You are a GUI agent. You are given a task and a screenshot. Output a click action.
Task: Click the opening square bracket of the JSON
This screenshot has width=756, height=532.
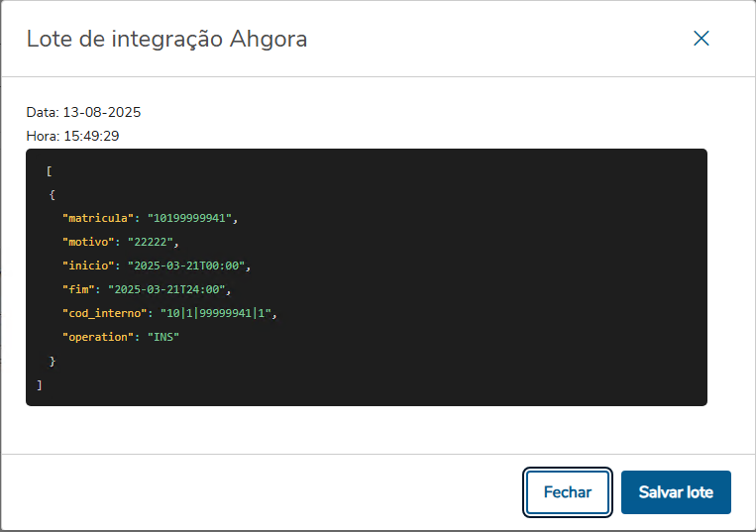pyautogui.click(x=49, y=170)
